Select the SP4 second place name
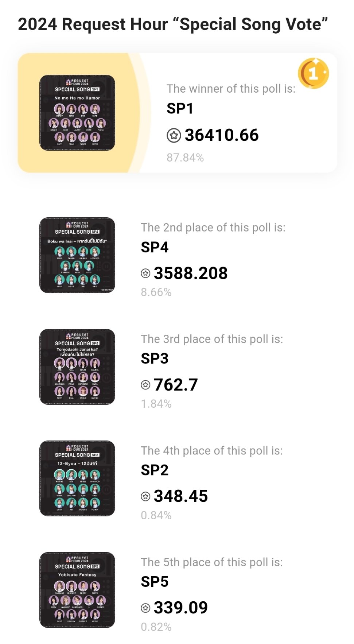This screenshot has height=644, width=354. coord(155,247)
